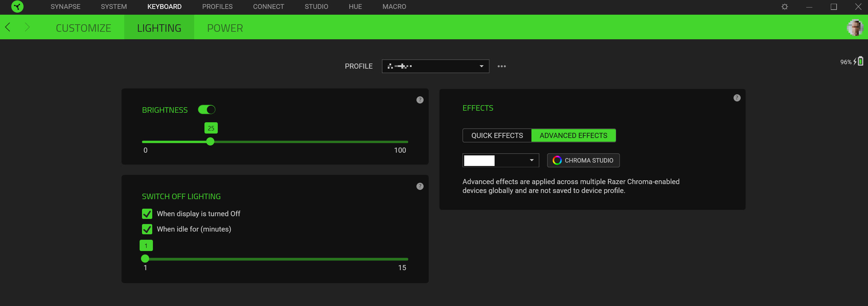Uncheck When idle for (minutes)
868x306 pixels.
click(x=147, y=229)
